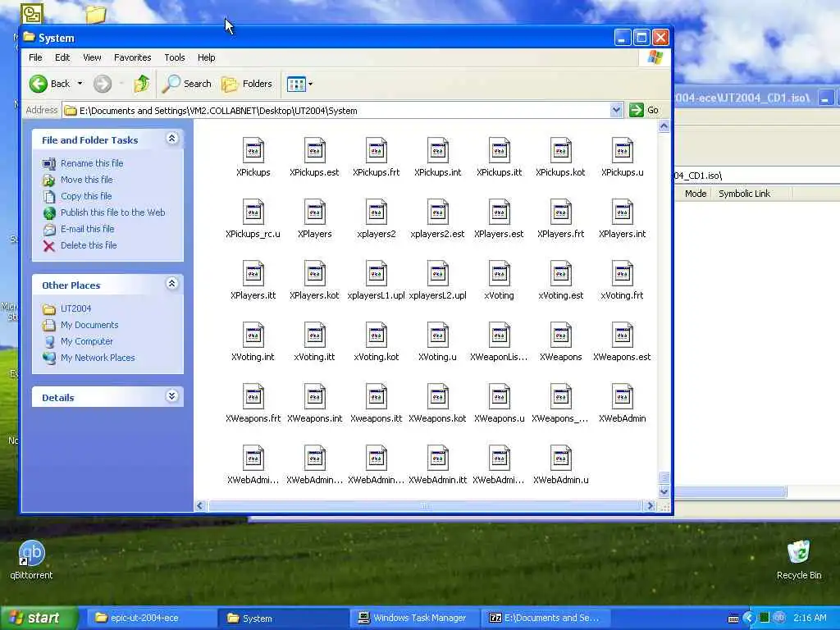Select the xplayers2 file icon

click(376, 212)
